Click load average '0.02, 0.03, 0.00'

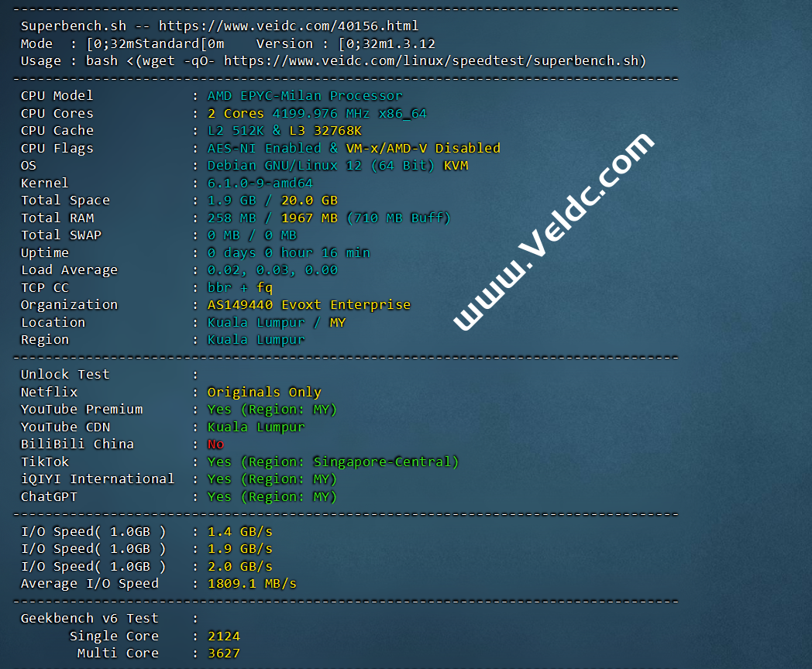click(273, 270)
